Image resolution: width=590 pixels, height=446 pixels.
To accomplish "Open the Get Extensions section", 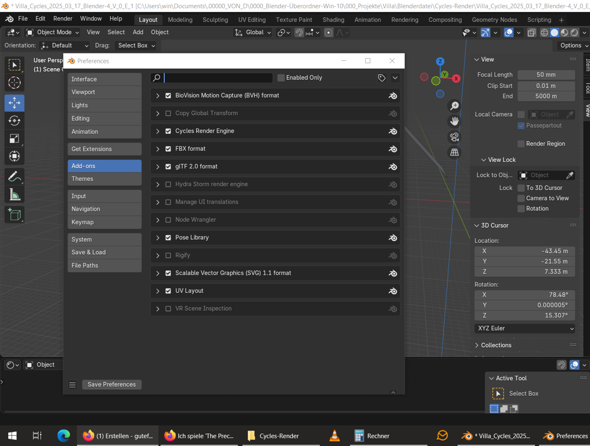I will 105,149.
